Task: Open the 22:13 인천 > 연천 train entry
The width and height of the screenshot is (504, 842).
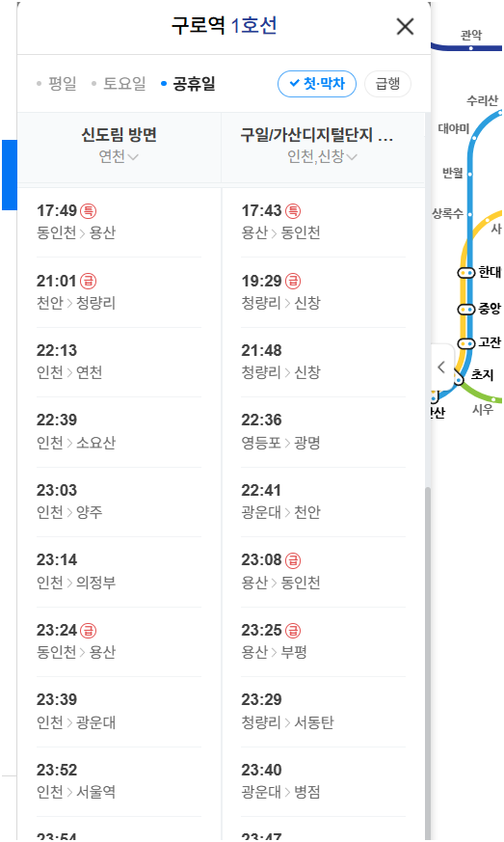Action: pos(119,362)
